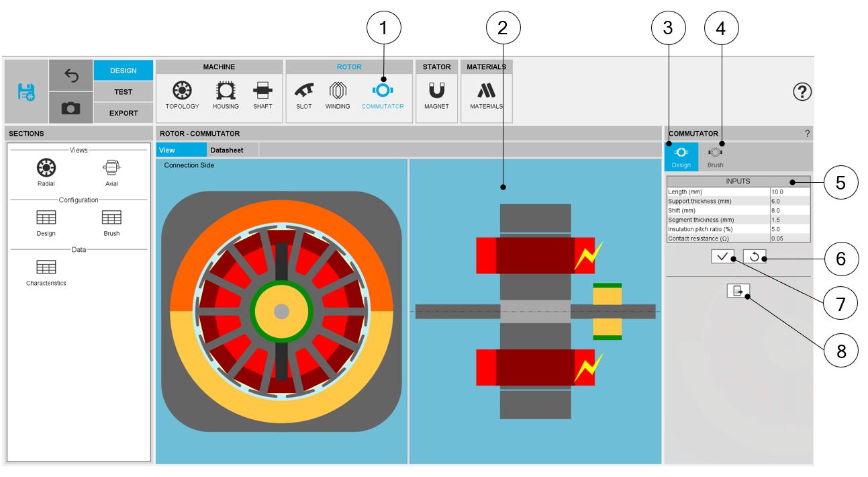Click the undo arrow icon
868x477 pixels.
tap(70, 76)
